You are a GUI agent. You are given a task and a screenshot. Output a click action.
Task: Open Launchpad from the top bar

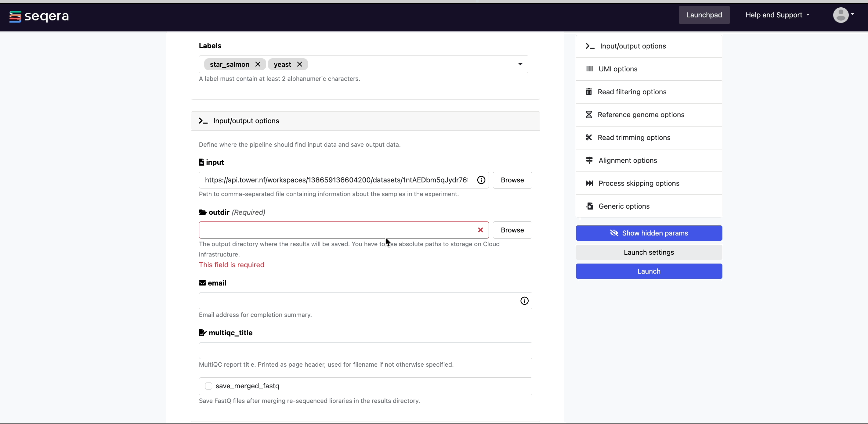704,15
